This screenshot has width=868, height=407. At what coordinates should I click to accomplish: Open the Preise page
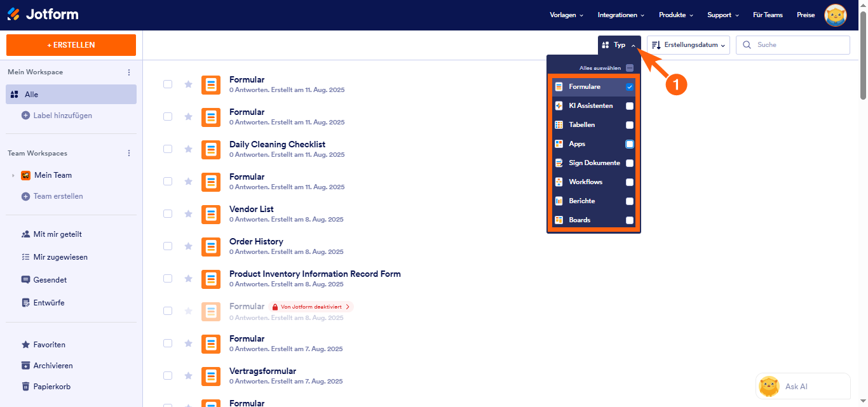click(806, 15)
